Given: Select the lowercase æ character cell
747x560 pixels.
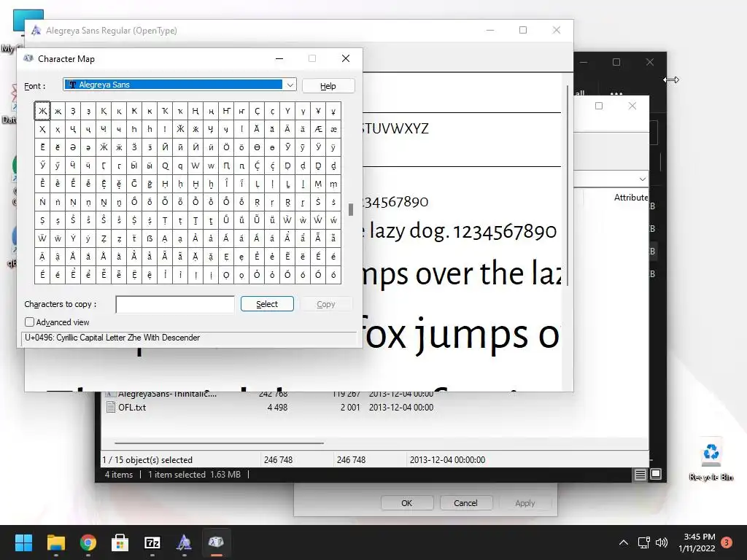Looking at the screenshot, I should pos(333,129).
